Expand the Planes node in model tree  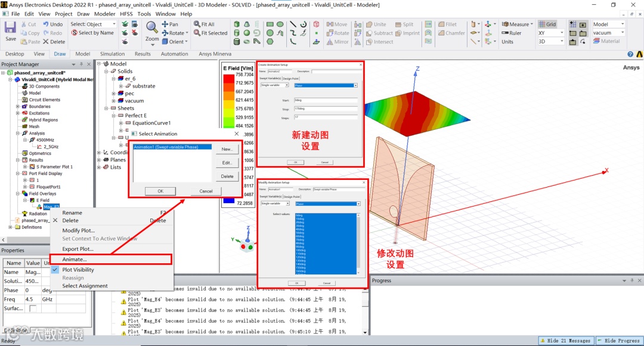[x=98, y=160]
